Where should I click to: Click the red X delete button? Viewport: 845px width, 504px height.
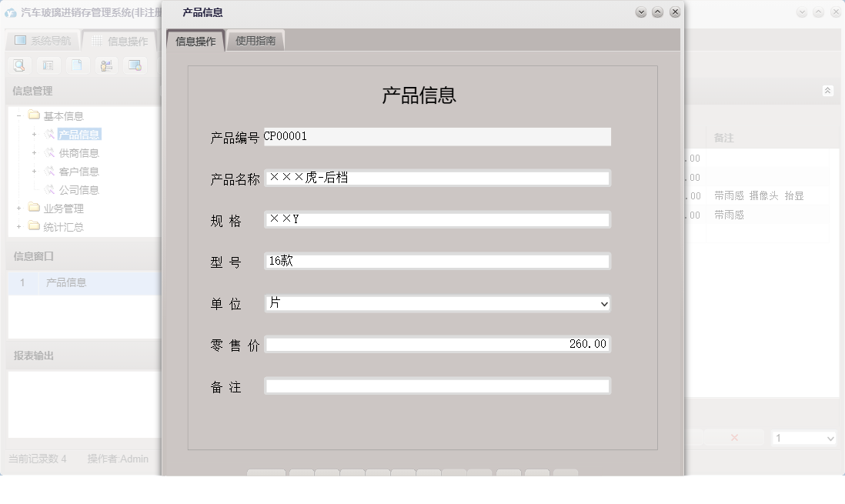coord(734,437)
